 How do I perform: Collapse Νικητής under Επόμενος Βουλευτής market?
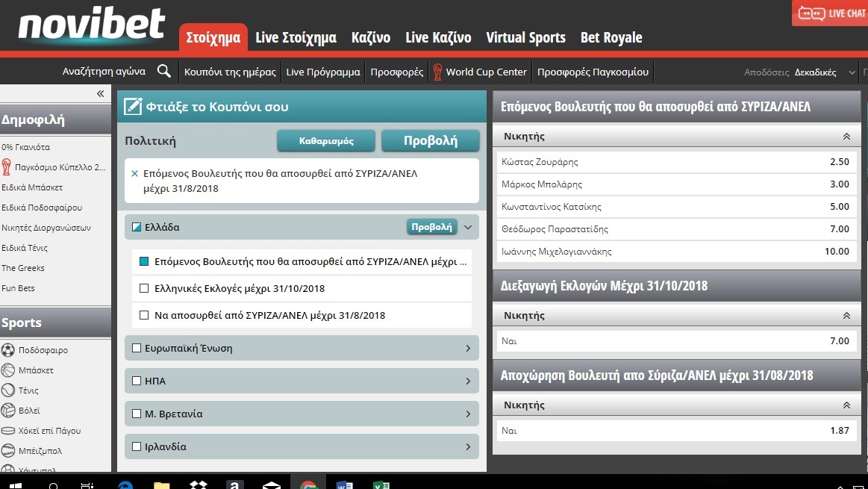click(x=846, y=136)
